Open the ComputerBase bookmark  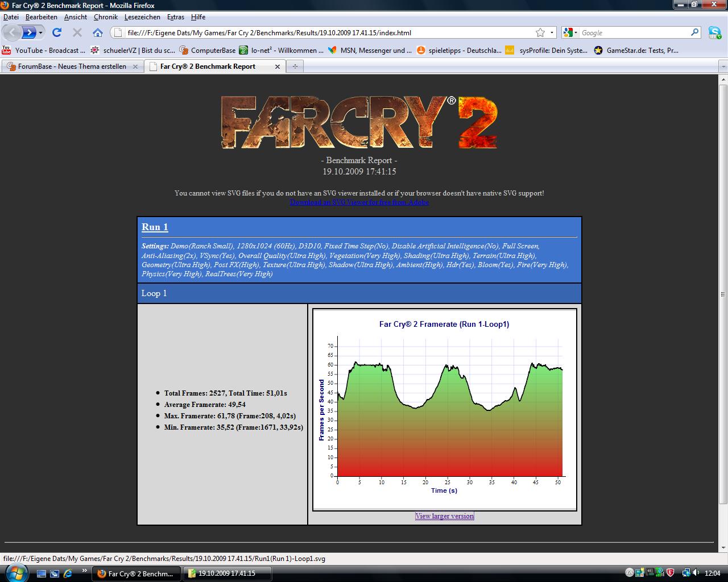(x=208, y=50)
